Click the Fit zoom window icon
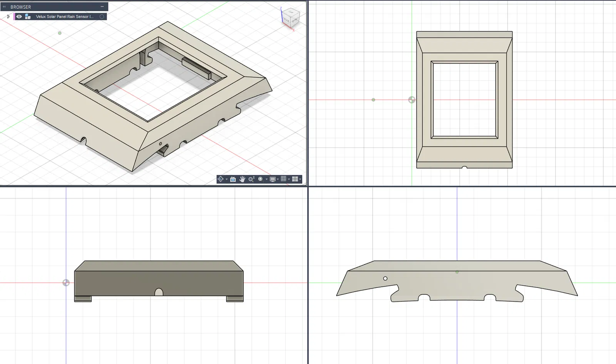Viewport: 616px width, 364px height. (261, 179)
